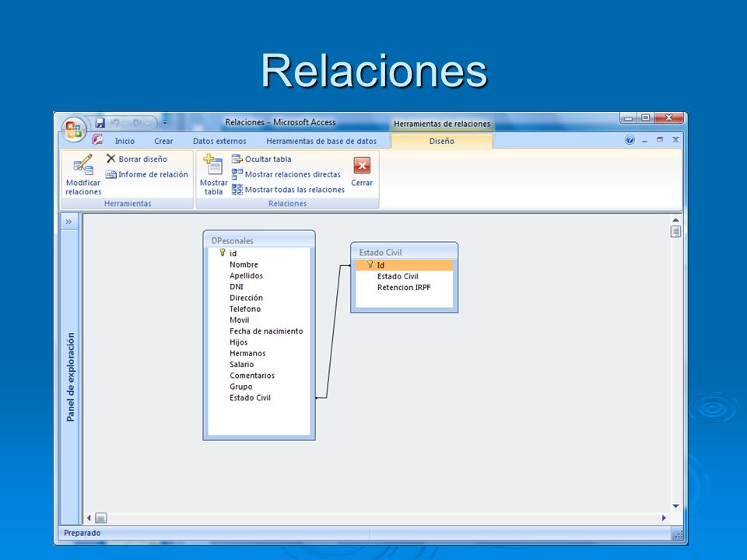Click the Modificar relaciones icon
Screen dimensions: 747x560
(83, 165)
